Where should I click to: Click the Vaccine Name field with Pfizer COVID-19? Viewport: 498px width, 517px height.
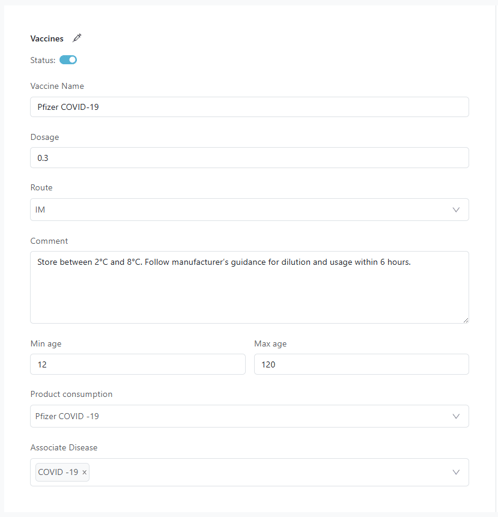pos(249,107)
